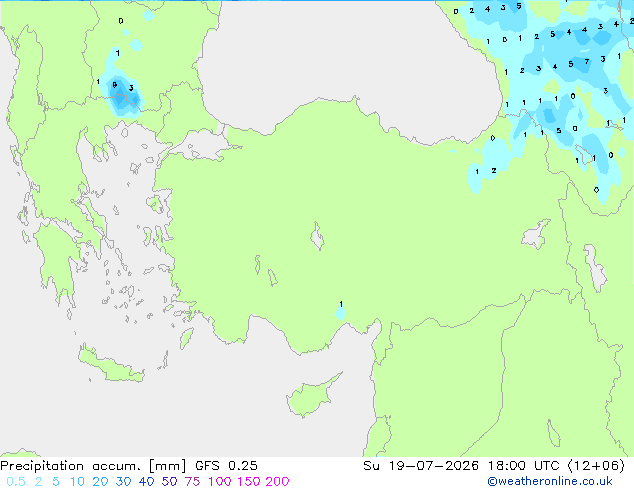Click the 75 legend value
The height and width of the screenshot is (490, 634).
pos(192,482)
